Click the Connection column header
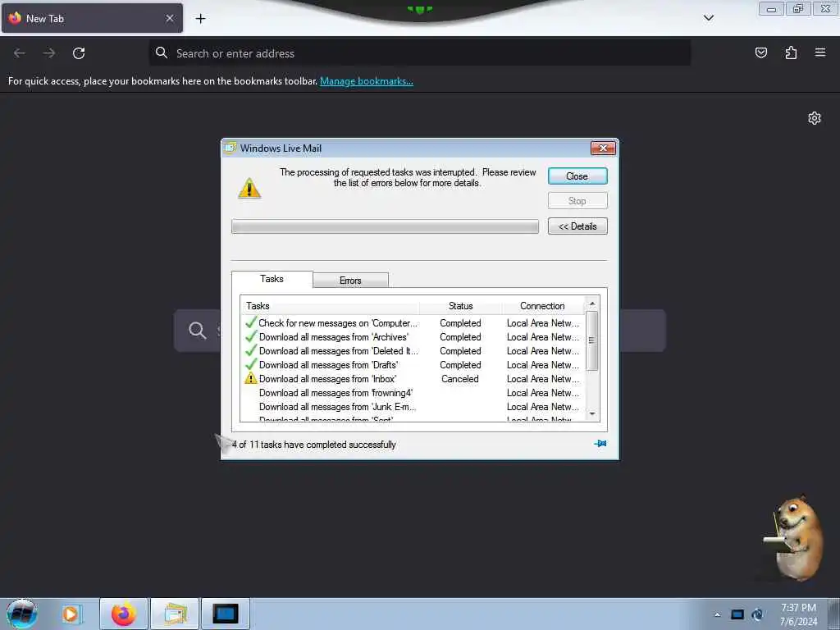Viewport: 840px width, 630px height. click(x=542, y=306)
